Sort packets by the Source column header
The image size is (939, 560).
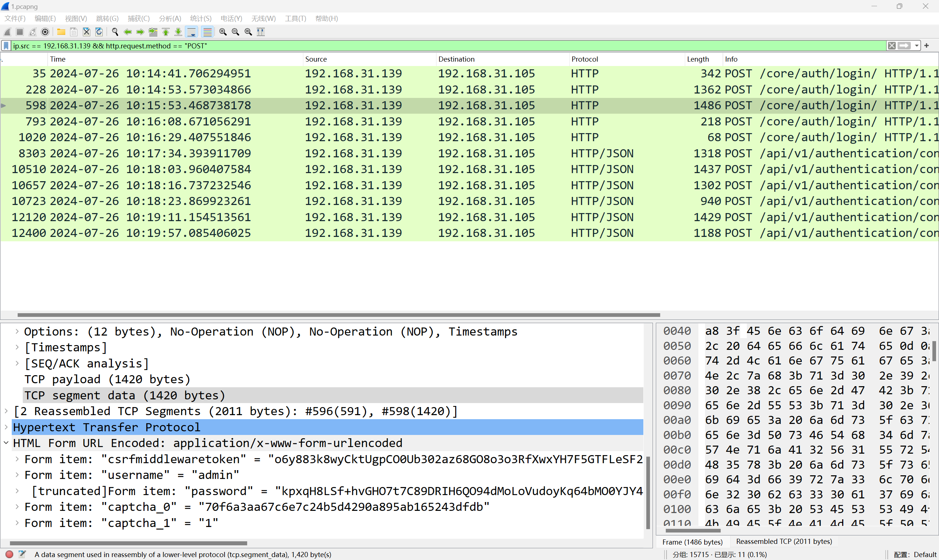point(369,59)
